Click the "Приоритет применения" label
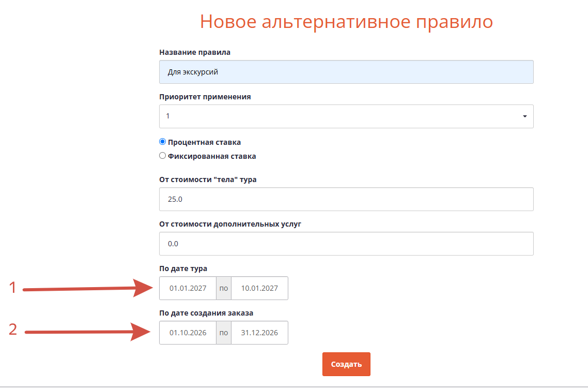The width and height of the screenshot is (588, 388). click(205, 97)
